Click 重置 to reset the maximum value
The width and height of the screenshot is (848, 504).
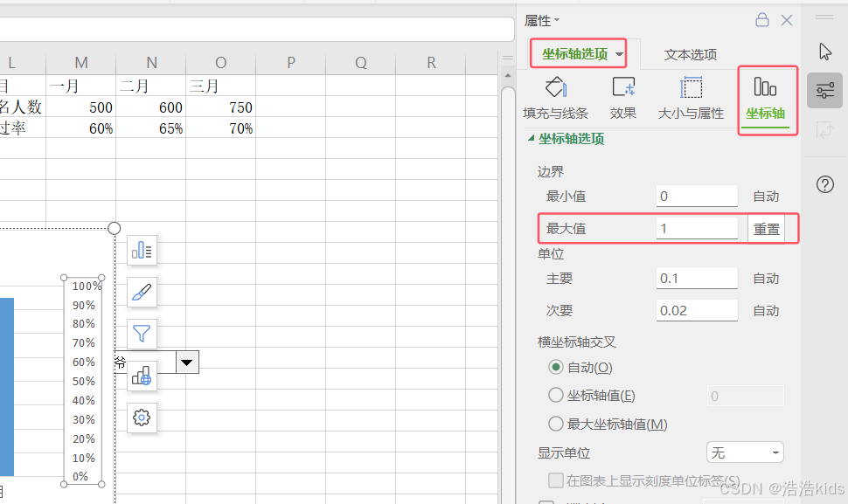point(767,229)
